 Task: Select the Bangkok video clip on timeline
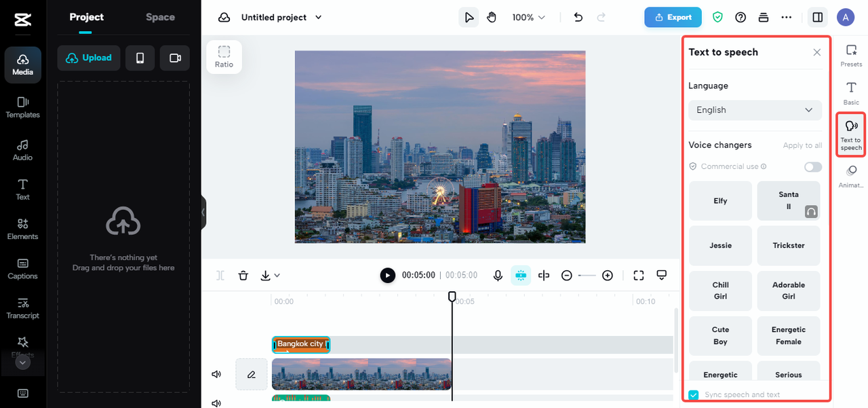361,374
